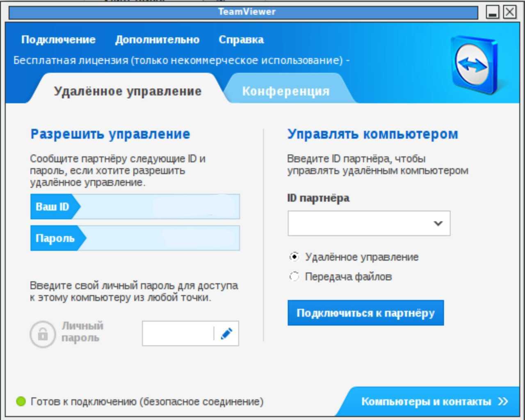Switch to the Конференция tab
525x420 pixels.
click(x=286, y=91)
